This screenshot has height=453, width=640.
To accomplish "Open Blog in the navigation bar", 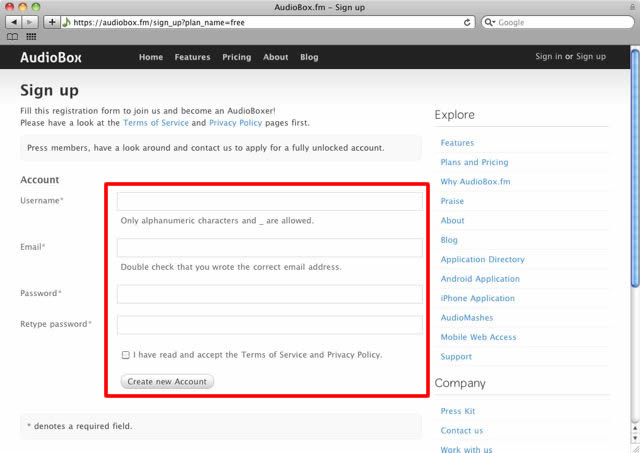I will [309, 57].
